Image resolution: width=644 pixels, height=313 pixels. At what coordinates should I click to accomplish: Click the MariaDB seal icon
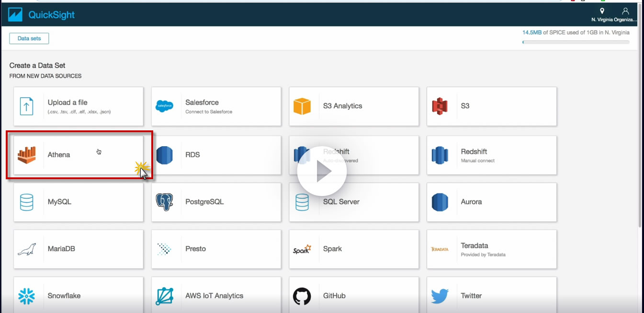[x=27, y=249]
